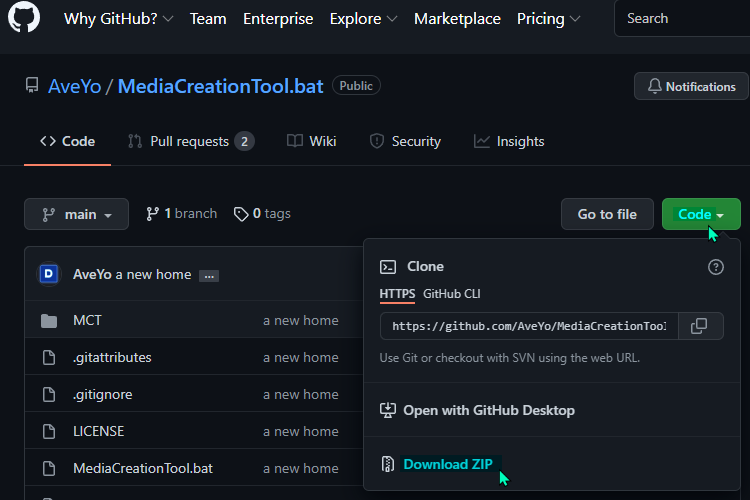Image resolution: width=750 pixels, height=500 pixels.
Task: Open the green Code dropdown button
Action: (701, 214)
